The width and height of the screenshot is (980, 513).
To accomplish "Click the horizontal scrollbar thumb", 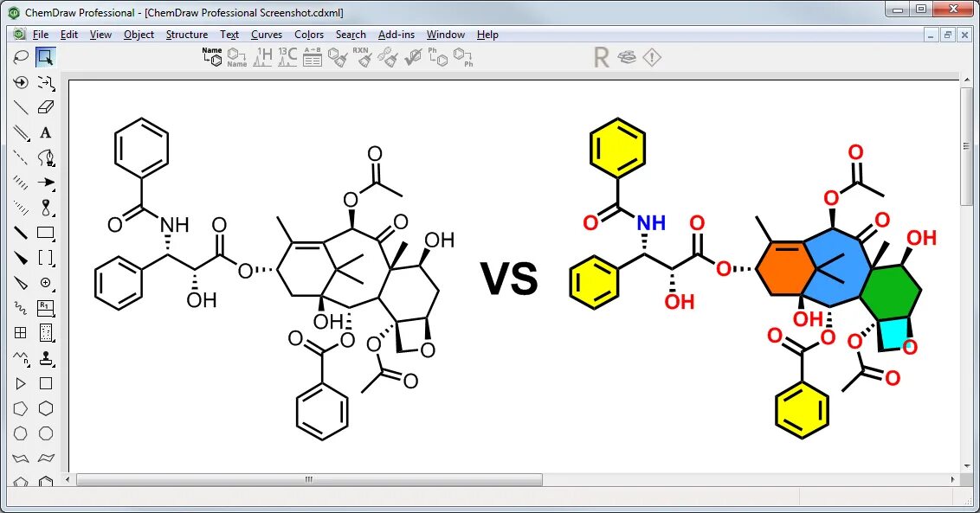I will (309, 480).
